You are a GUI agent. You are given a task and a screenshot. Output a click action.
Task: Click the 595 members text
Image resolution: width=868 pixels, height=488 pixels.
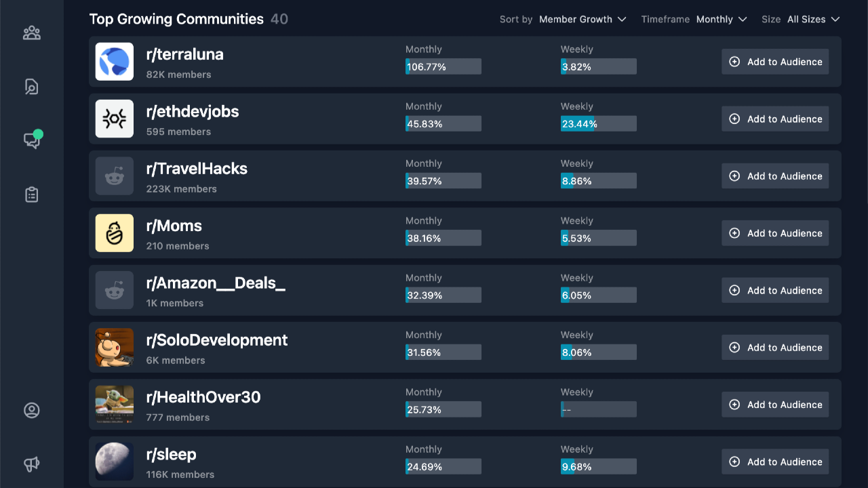tap(178, 131)
